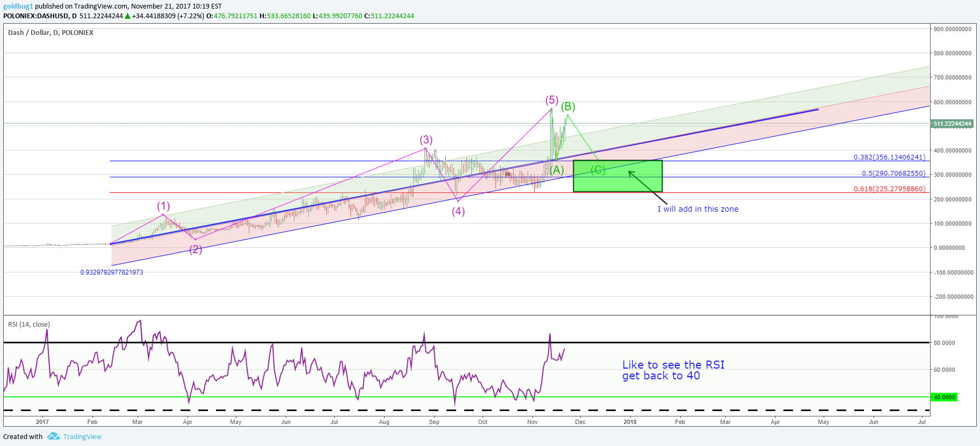Viewport: 980px width, 446px height.
Task: Click the green 40.0000 RSI level tag
Action: [x=944, y=397]
